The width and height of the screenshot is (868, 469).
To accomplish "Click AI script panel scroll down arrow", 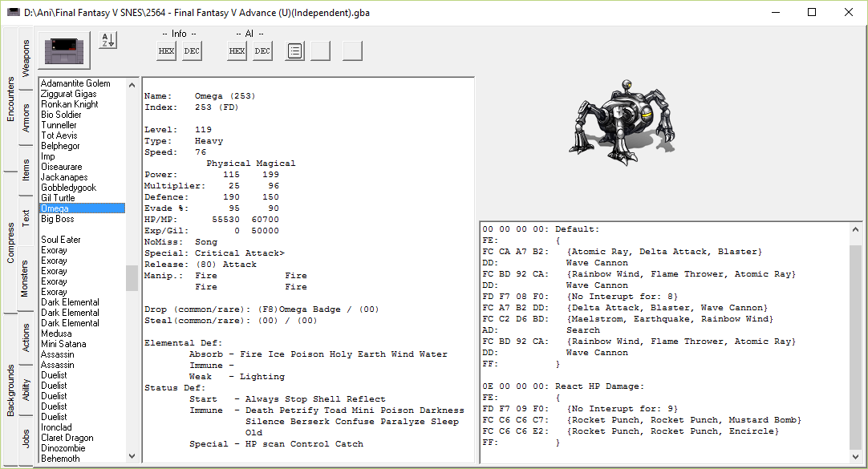I will 855,456.
